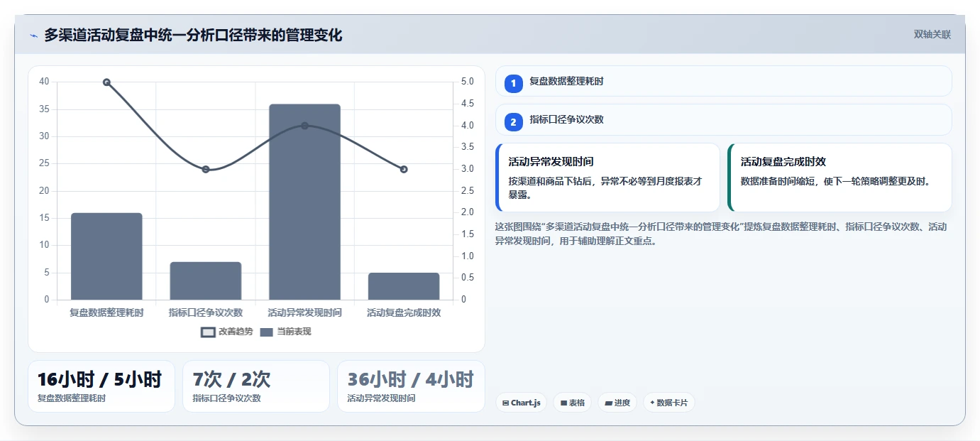This screenshot has height=441, width=980.
Task: Click the 指标口径争议次数 bar in chart
Action: (206, 281)
